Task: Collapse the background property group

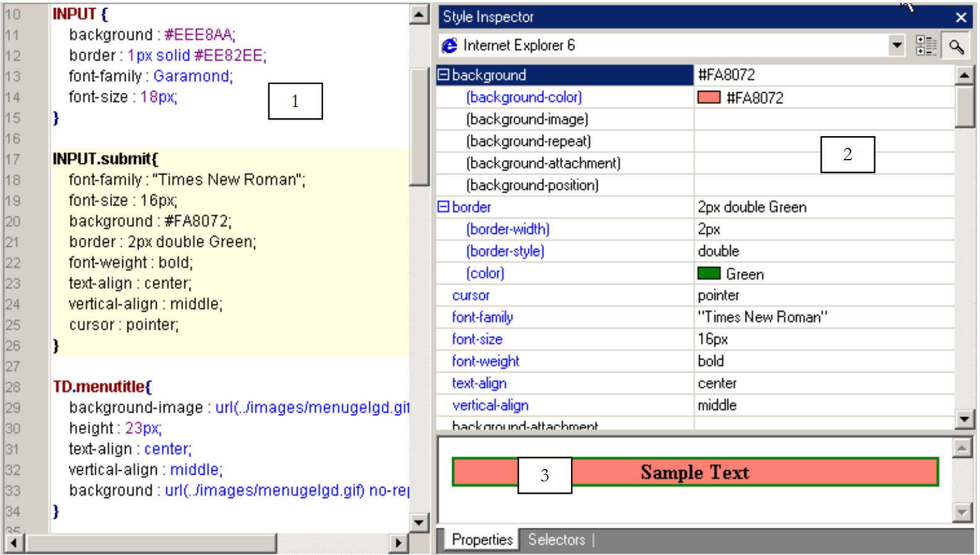Action: (443, 75)
